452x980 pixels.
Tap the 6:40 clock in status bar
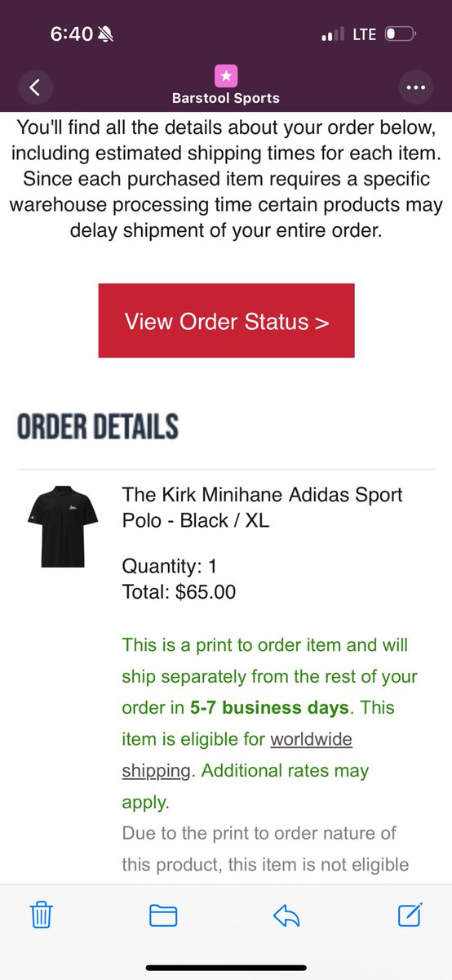click(x=72, y=34)
